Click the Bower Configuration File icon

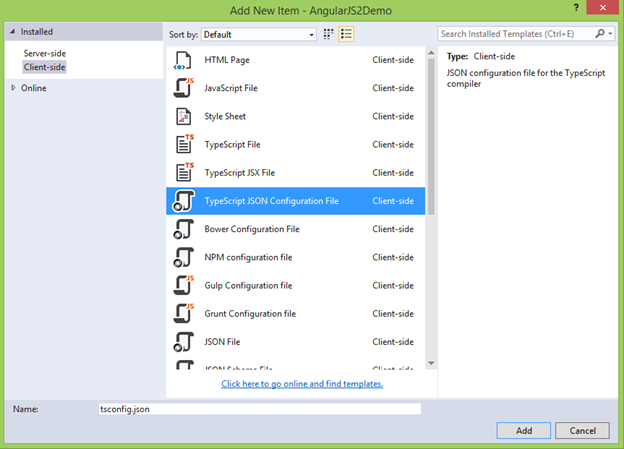183,229
